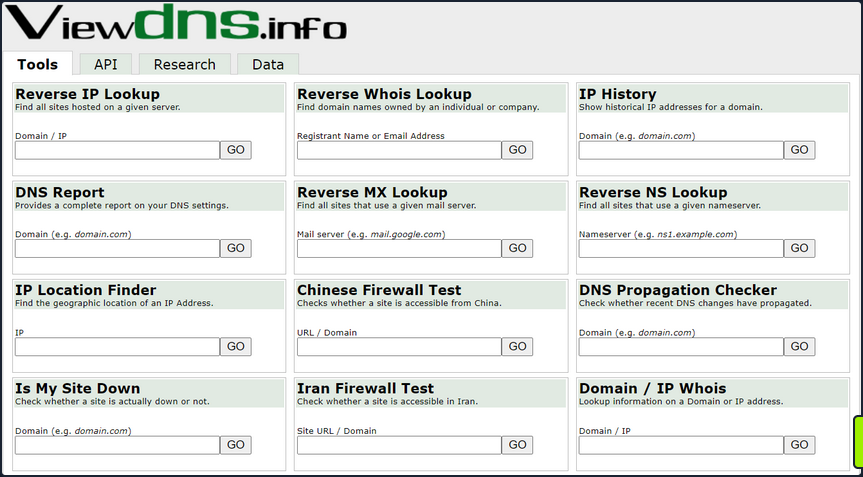Open the Research tab
Image resolution: width=863 pixels, height=477 pixels.
click(184, 64)
